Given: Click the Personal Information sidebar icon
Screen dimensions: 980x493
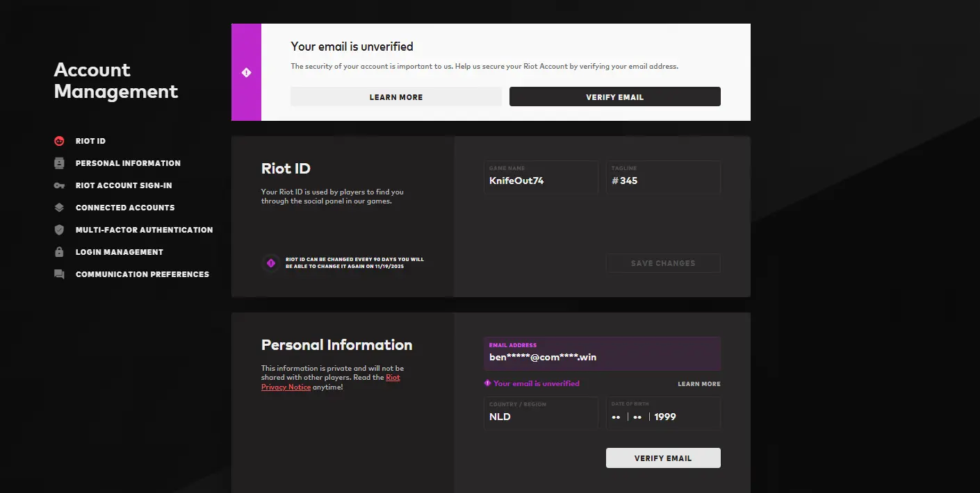Looking at the screenshot, I should 59,163.
